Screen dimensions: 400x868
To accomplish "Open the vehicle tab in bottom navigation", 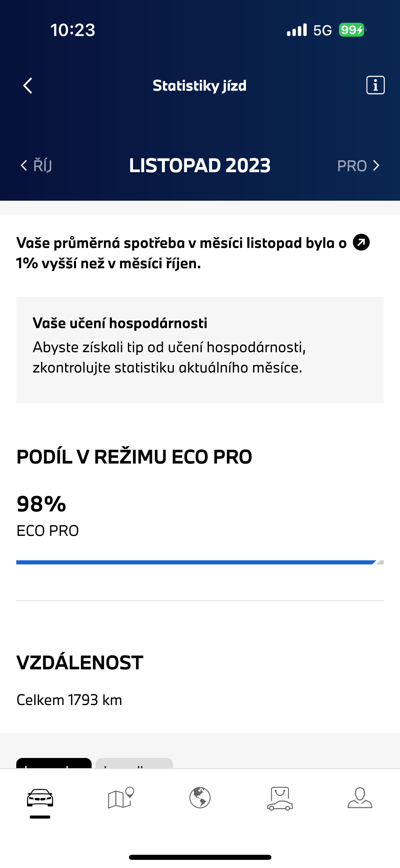I will (40, 798).
